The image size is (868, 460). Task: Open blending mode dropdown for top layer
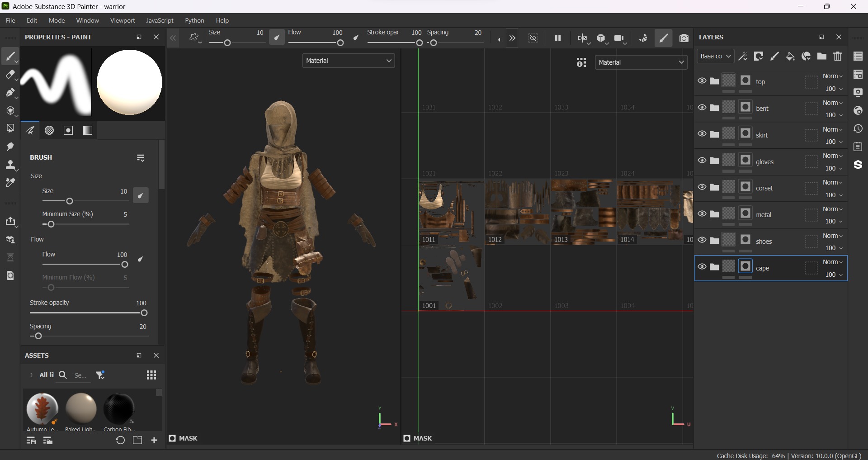coord(832,76)
